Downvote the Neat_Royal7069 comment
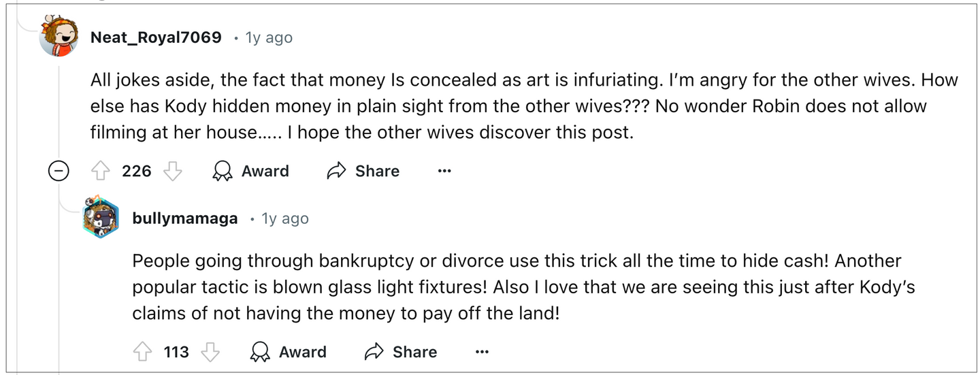Image resolution: width=980 pixels, height=375 pixels. [173, 172]
